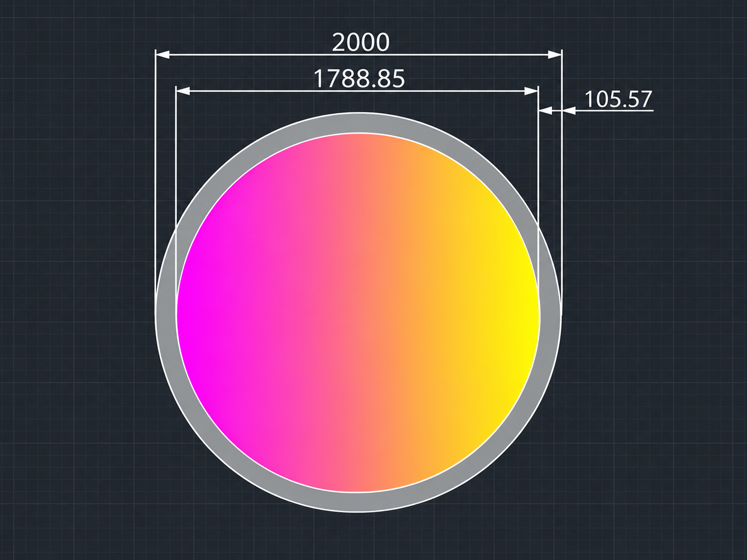Click the gradient-filled inner circle

358,312
